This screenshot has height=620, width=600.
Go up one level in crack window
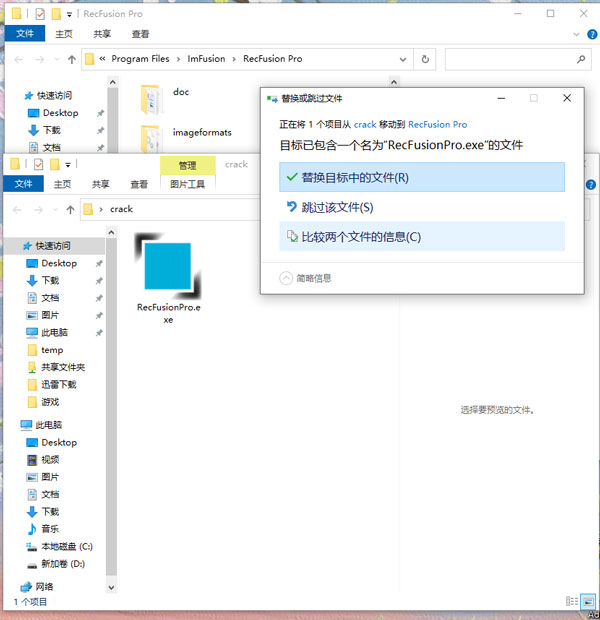(70, 210)
